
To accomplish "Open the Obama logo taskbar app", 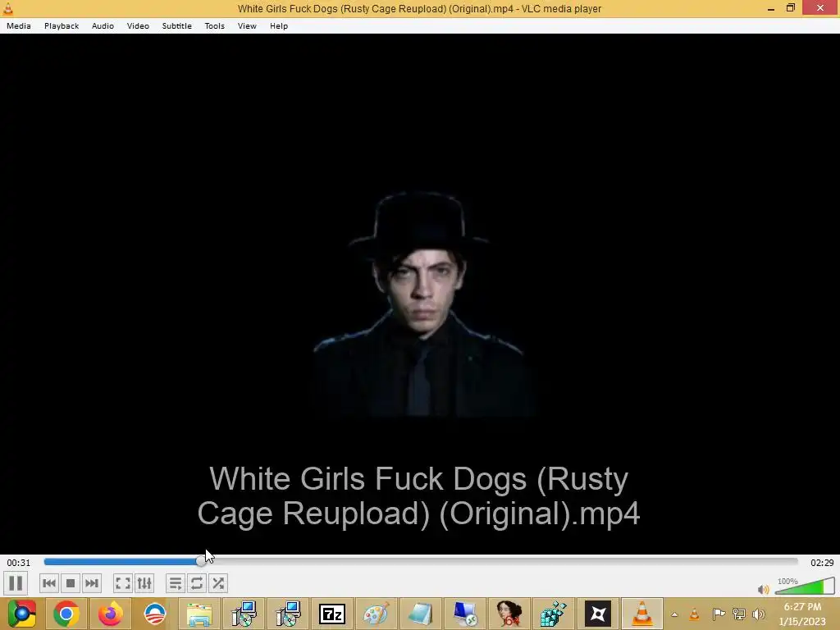I will [x=155, y=614].
